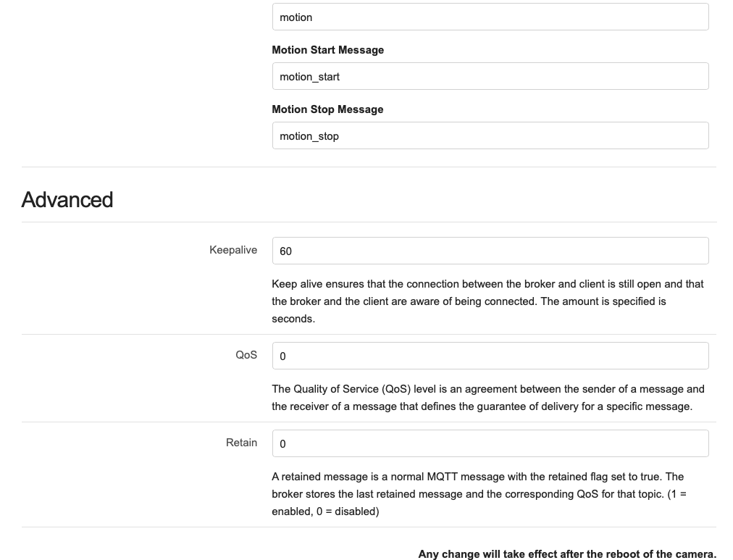Click into the Retain input field
Viewport: 733px width, 560px height.
point(490,443)
